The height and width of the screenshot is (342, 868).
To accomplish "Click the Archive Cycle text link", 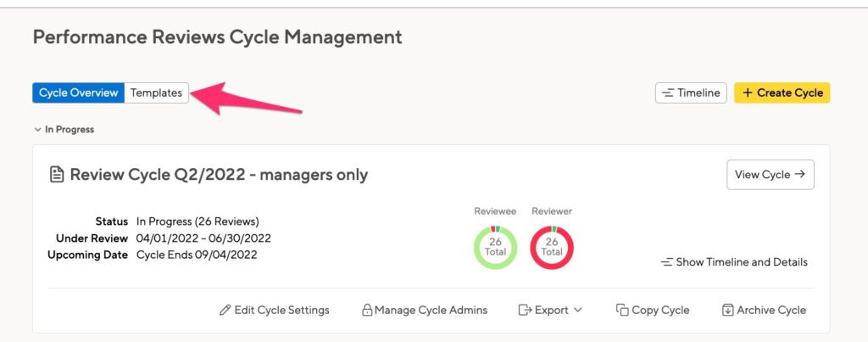I will click(x=771, y=310).
